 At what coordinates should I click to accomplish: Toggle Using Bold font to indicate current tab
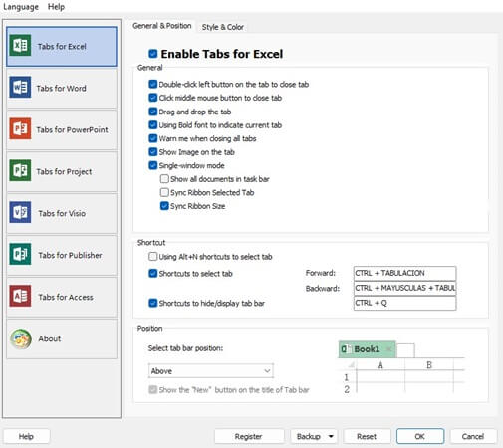tap(153, 125)
